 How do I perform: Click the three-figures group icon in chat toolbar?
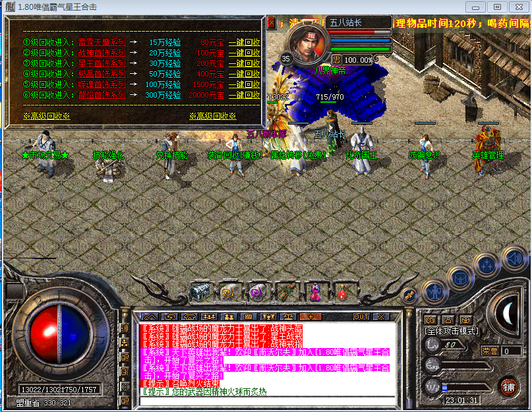click(209, 317)
